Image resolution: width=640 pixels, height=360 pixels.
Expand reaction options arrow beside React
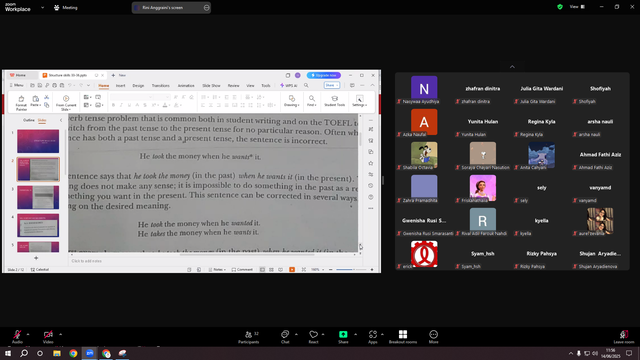323,334
